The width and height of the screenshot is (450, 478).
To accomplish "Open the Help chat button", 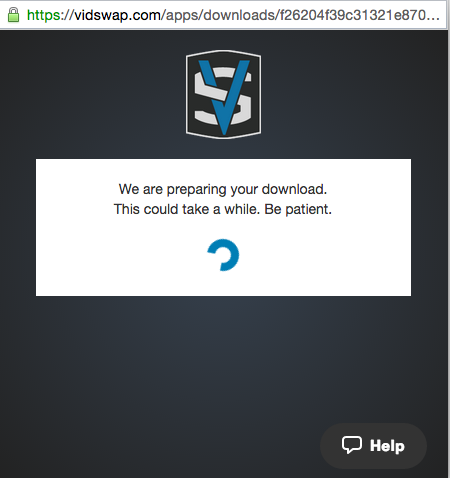I will tap(373, 446).
